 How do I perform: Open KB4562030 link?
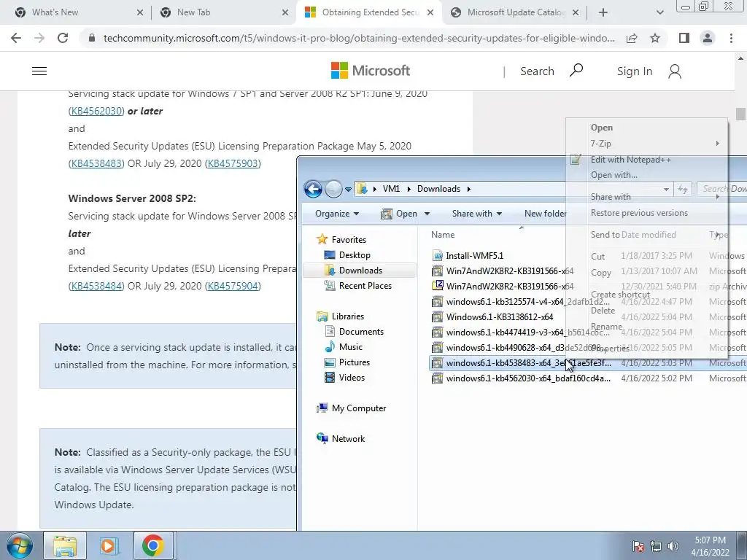click(x=97, y=111)
